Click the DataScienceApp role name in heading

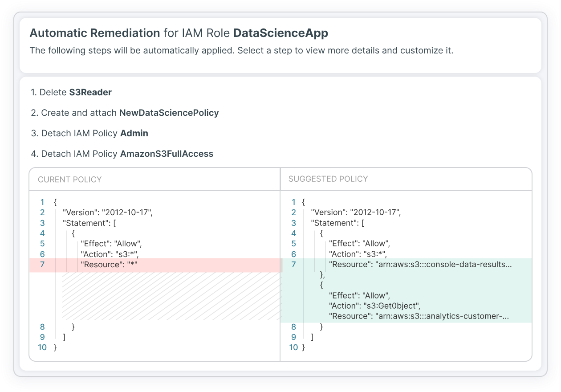[x=281, y=33]
